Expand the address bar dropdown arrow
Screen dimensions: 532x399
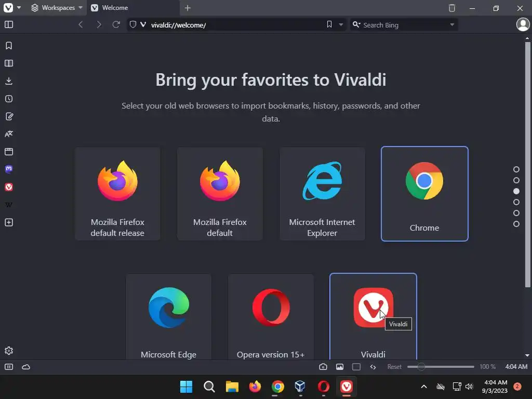[341, 25]
